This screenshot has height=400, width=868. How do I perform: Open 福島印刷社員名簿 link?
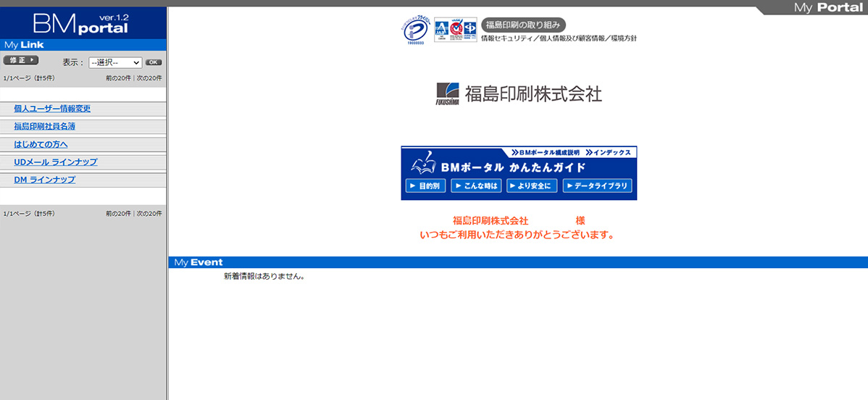(x=44, y=126)
